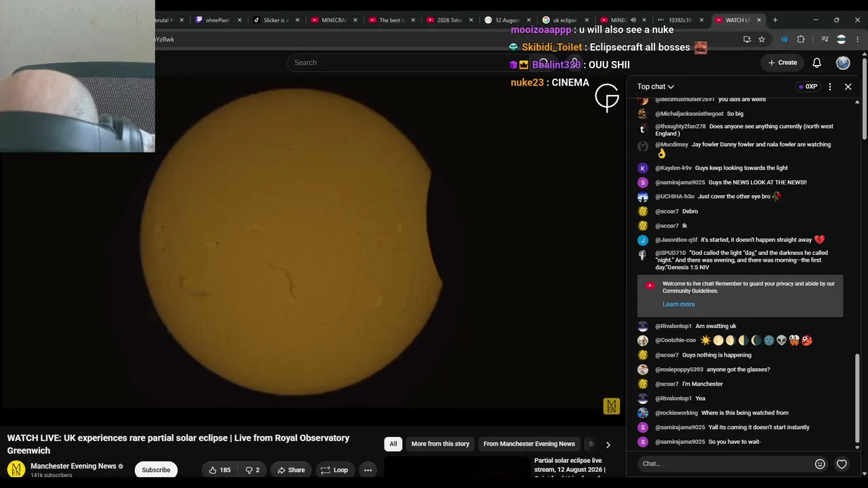Close the uk eclipse tab
This screenshot has height=488, width=868.
[587, 20]
